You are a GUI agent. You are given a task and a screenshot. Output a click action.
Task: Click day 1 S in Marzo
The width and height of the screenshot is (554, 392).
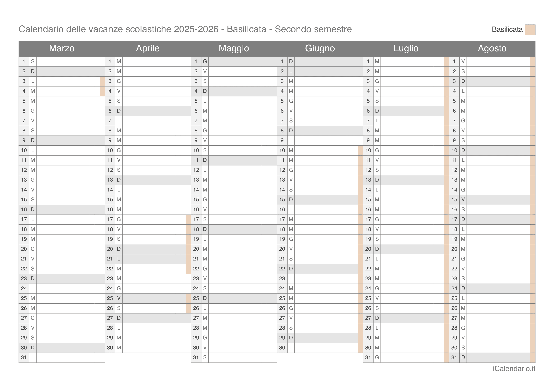[62, 62]
